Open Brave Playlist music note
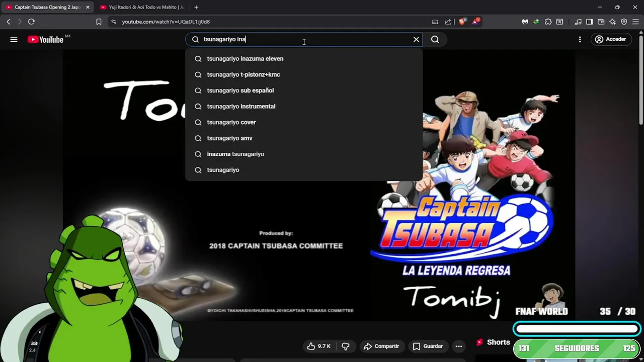The image size is (644, 362). pos(578,22)
